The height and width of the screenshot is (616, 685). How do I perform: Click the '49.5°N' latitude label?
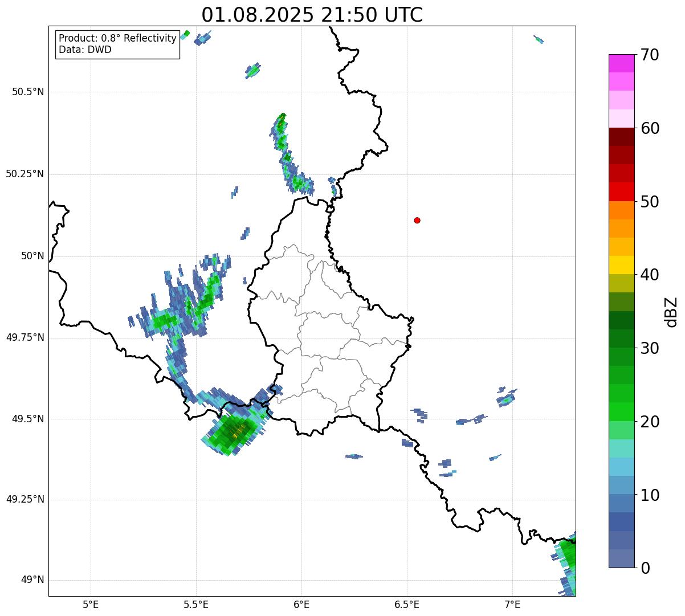point(28,419)
